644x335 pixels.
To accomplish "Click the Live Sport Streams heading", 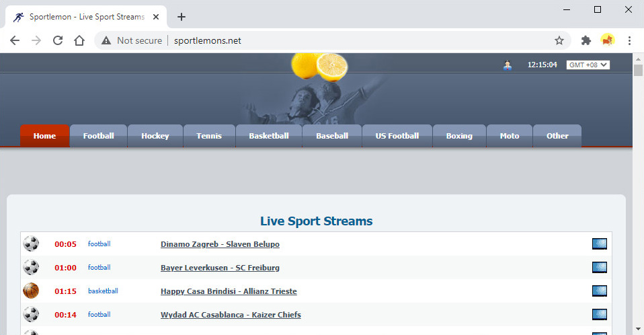I will pyautogui.click(x=316, y=221).
